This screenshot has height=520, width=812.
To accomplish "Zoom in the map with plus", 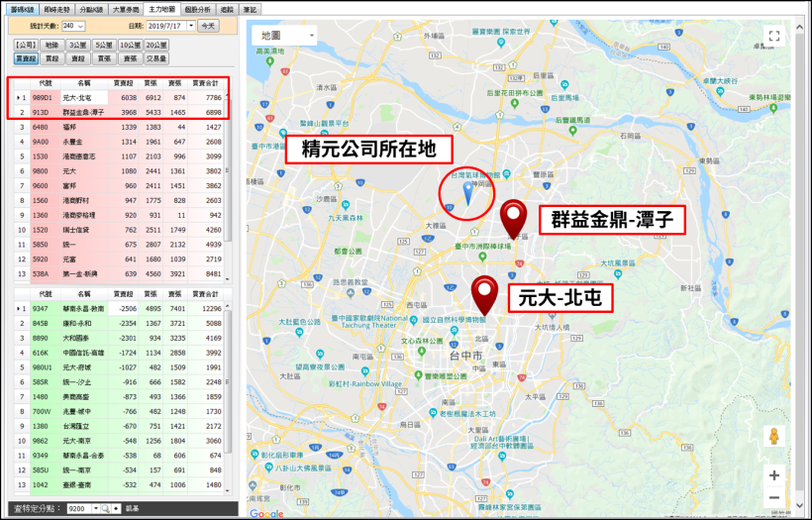I will (x=774, y=475).
